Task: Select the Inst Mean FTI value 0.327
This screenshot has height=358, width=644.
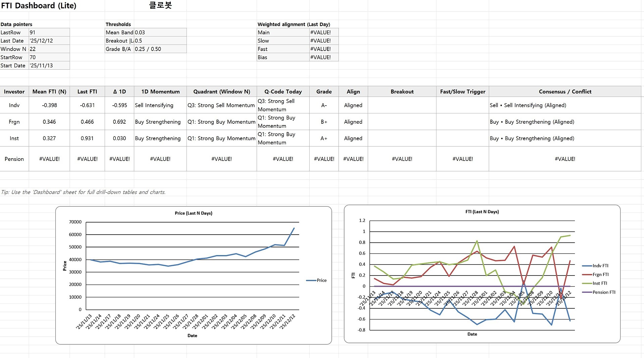Action: 49,138
